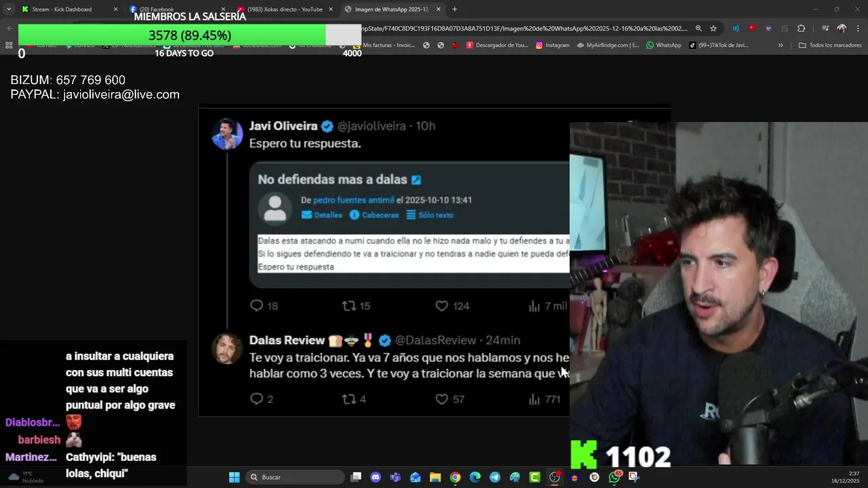Open the Chrome profile avatar
The image size is (868, 488).
pos(842,28)
